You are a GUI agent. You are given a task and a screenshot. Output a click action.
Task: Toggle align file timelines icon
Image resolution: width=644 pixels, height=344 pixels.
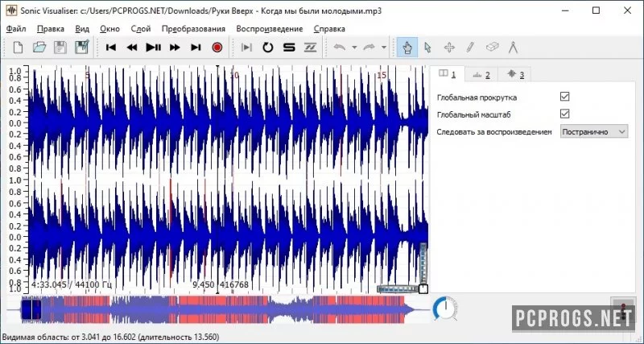310,48
